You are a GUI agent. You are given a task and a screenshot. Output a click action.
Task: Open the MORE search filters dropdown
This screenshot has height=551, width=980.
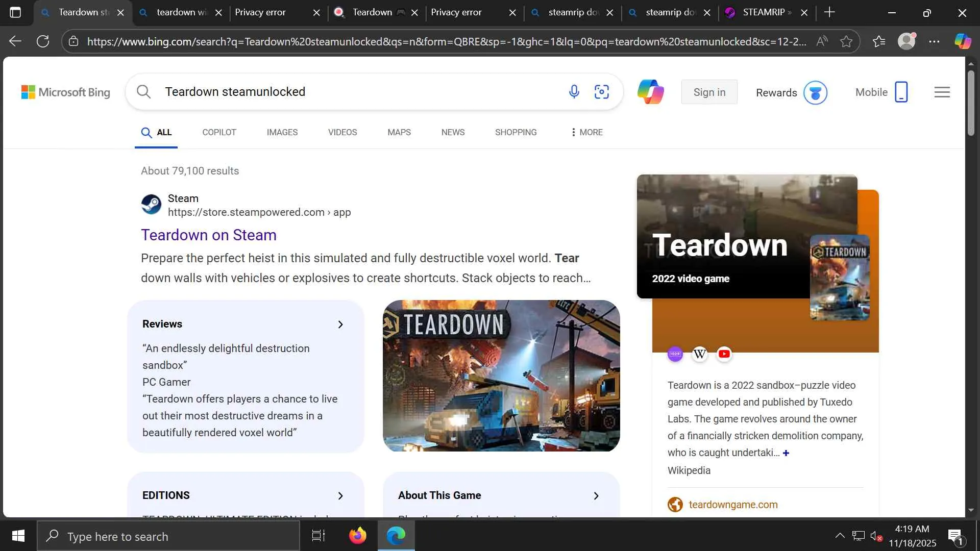586,132
